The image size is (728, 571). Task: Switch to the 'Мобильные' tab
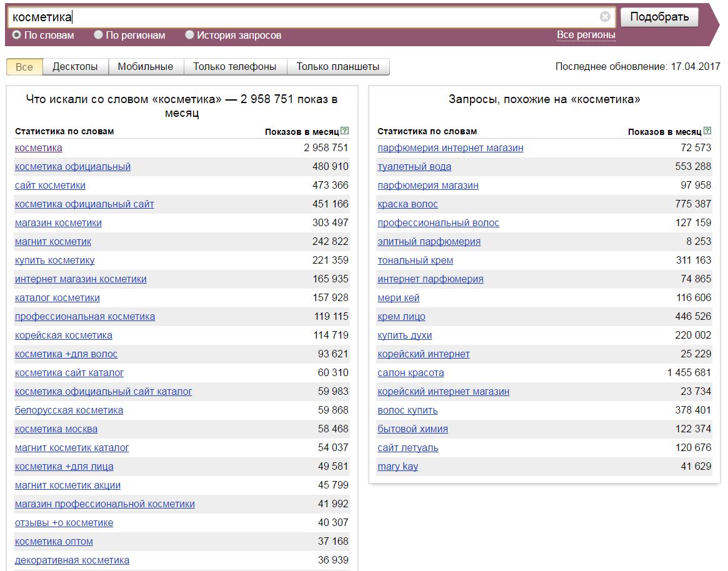pyautogui.click(x=146, y=67)
